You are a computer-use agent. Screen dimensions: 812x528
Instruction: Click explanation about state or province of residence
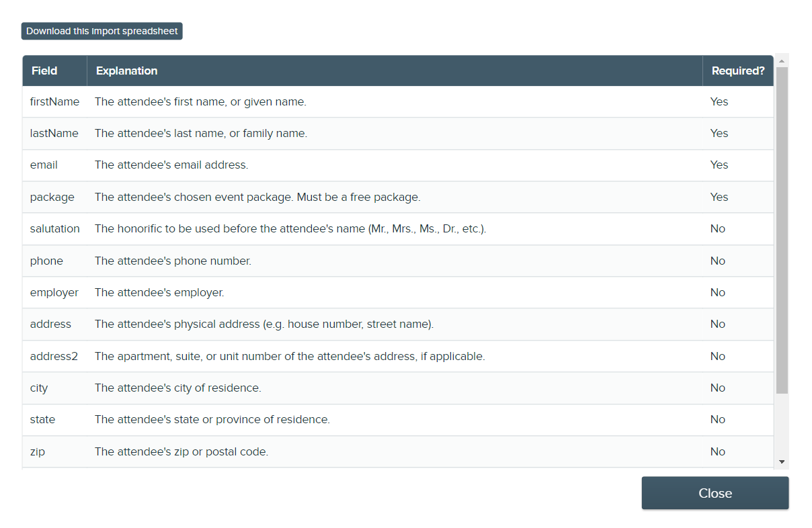tap(212, 420)
